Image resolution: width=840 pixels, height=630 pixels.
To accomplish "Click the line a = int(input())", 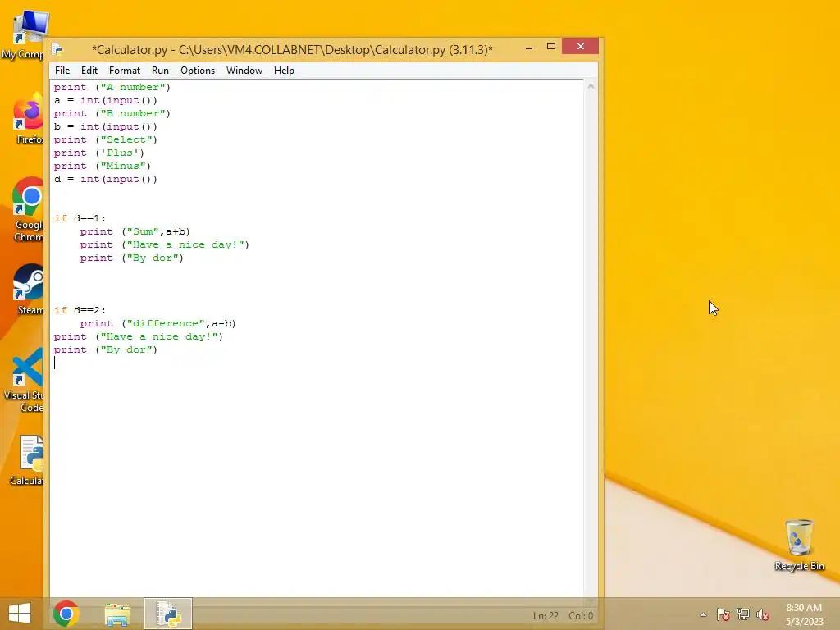I will (x=106, y=100).
